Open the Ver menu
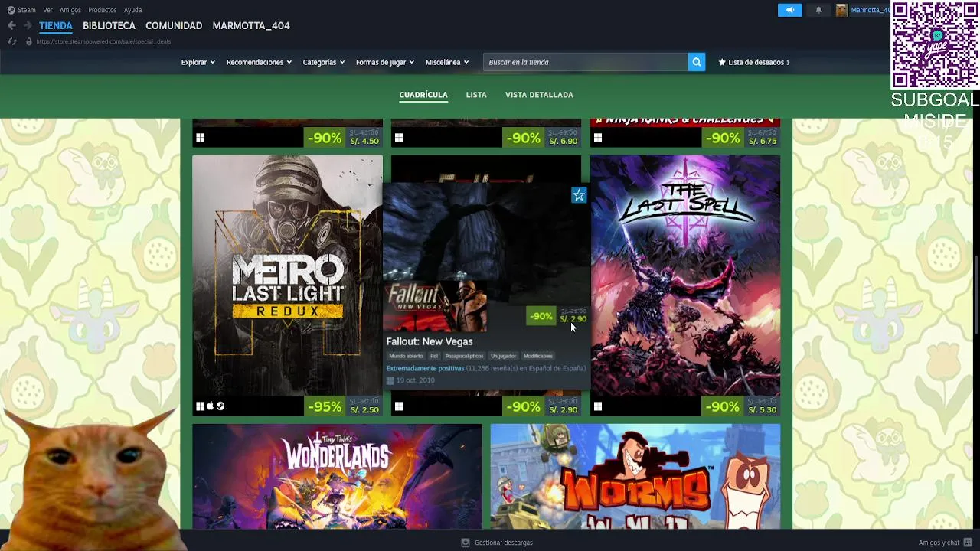This screenshot has height=551, width=980. click(47, 10)
